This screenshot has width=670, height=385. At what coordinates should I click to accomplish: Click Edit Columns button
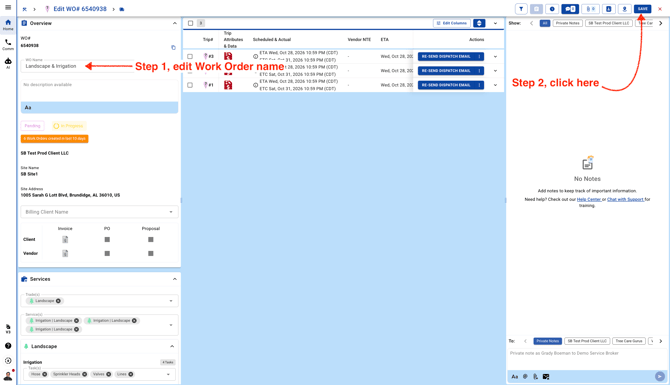(452, 23)
